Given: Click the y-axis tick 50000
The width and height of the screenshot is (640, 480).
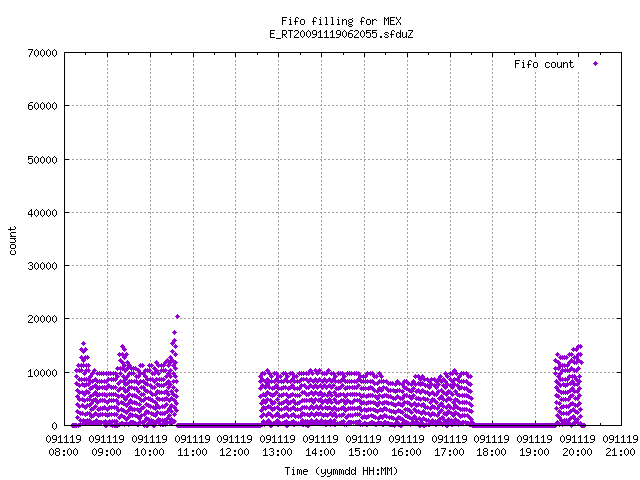Looking at the screenshot, I should point(42,160).
